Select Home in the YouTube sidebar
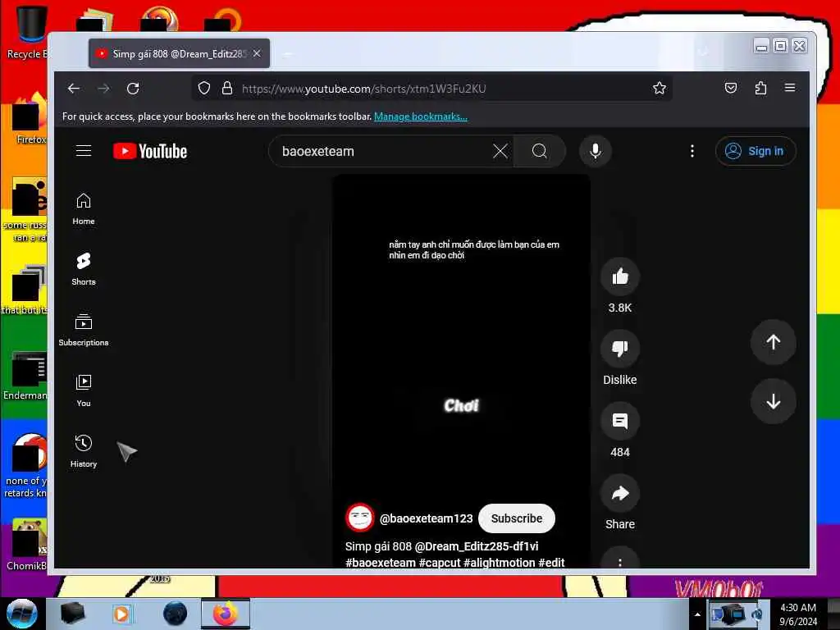The image size is (840, 630). [x=84, y=209]
